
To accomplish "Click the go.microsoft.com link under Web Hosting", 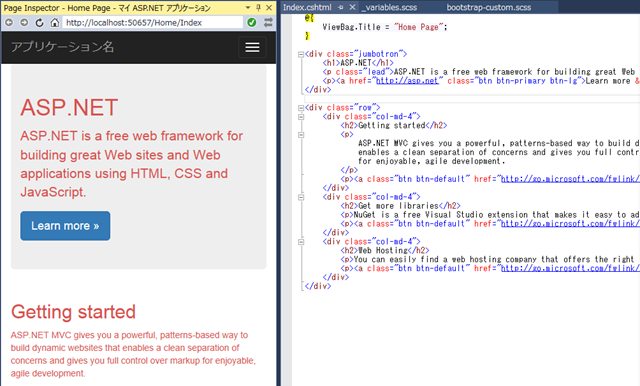I will [570, 268].
